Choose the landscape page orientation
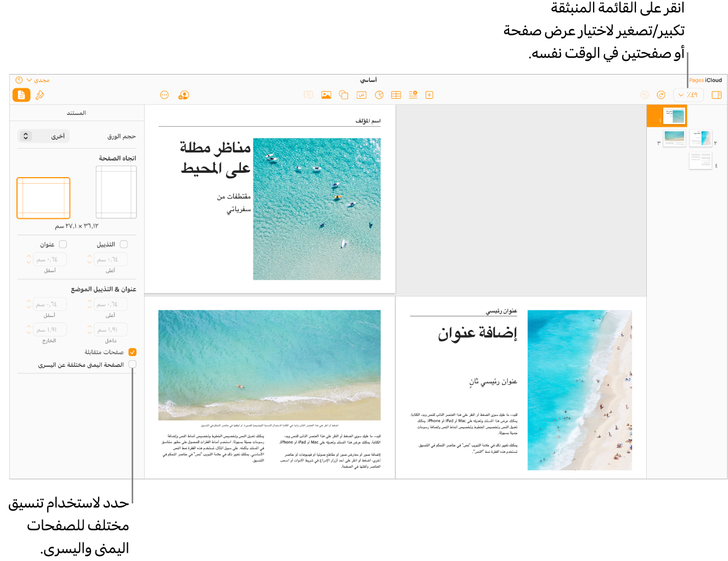Screen dimensions: 728x561 pyautogui.click(x=43, y=198)
